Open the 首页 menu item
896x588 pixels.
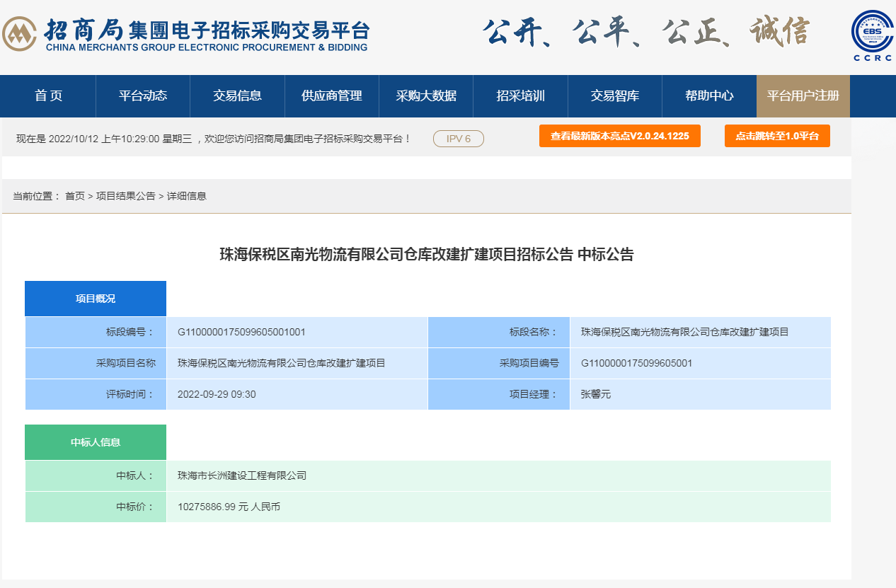pyautogui.click(x=48, y=96)
